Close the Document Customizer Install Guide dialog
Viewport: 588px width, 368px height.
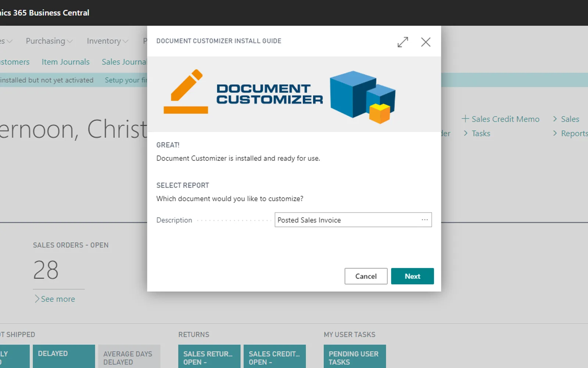click(x=426, y=42)
